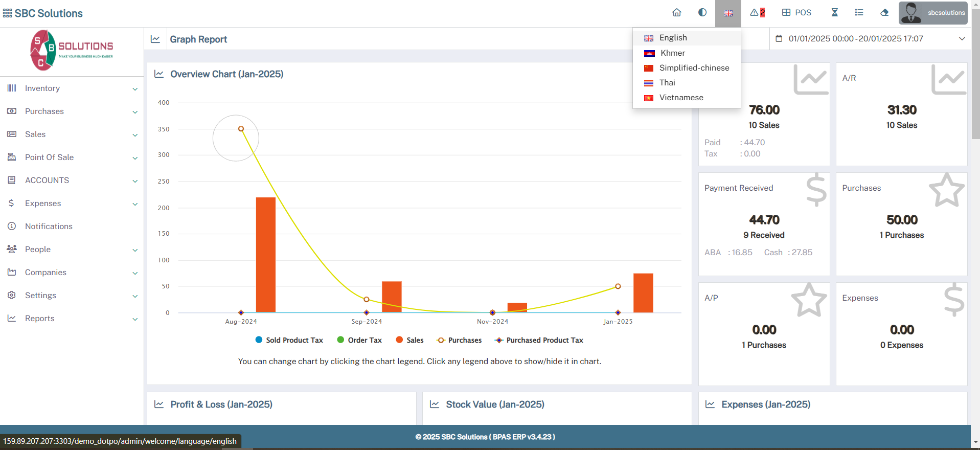Expand the Inventory sidebar menu

[x=72, y=88]
